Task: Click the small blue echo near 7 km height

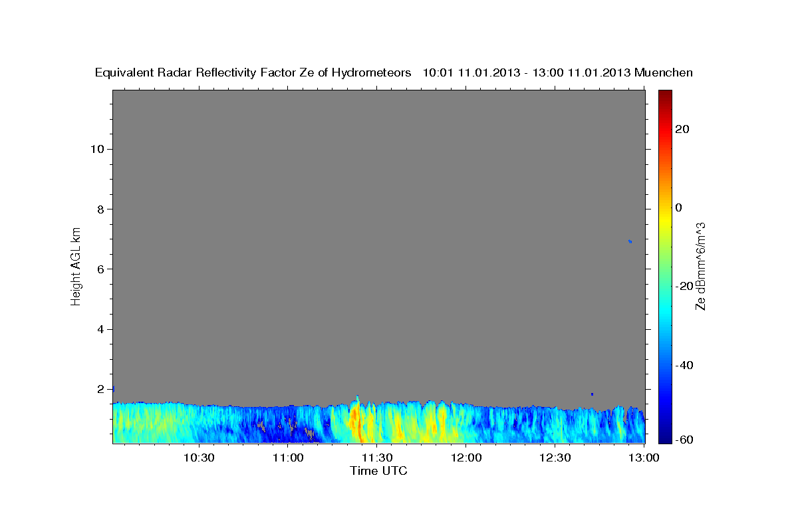Action: click(x=630, y=241)
